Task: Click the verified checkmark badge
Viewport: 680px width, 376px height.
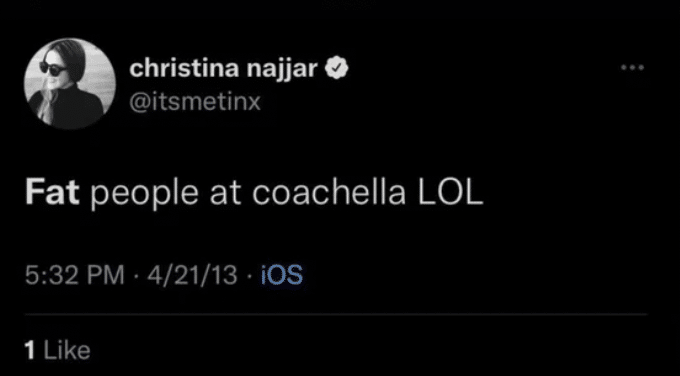Action: [337, 69]
